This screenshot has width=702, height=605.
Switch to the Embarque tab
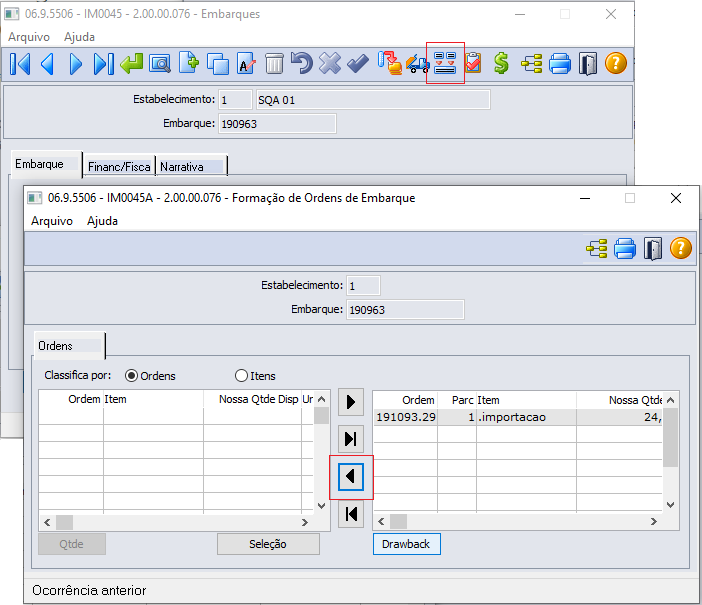pyautogui.click(x=46, y=164)
